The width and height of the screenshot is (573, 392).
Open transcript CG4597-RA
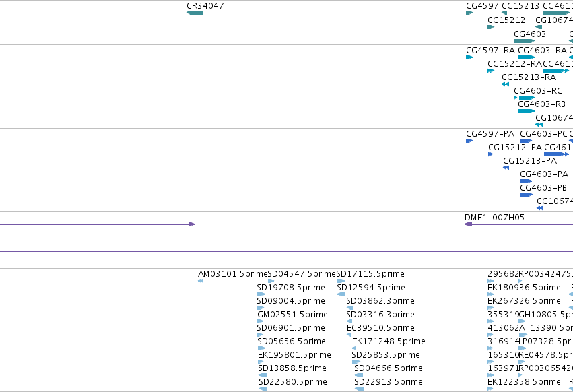(469, 57)
